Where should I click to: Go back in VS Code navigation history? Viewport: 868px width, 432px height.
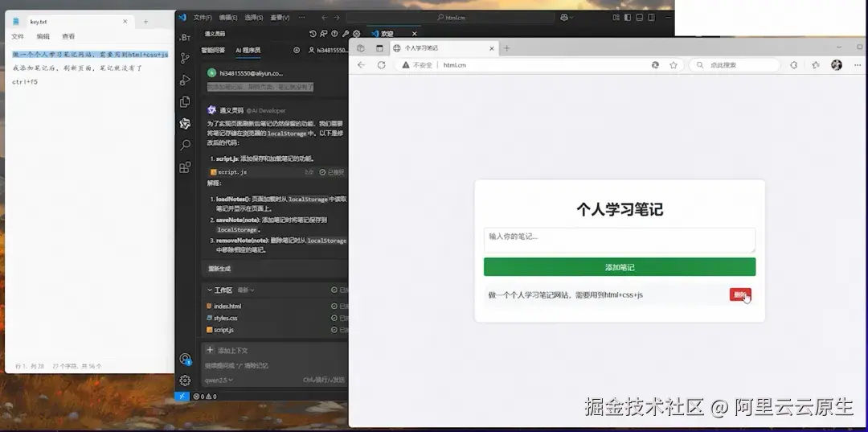coord(325,17)
